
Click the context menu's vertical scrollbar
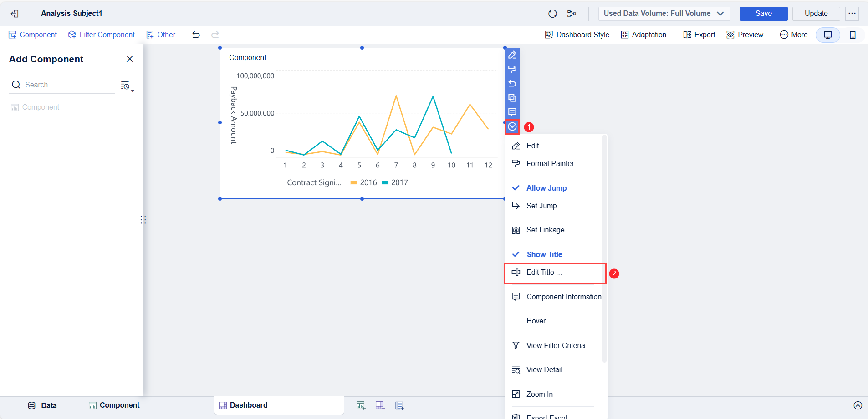tap(604, 248)
